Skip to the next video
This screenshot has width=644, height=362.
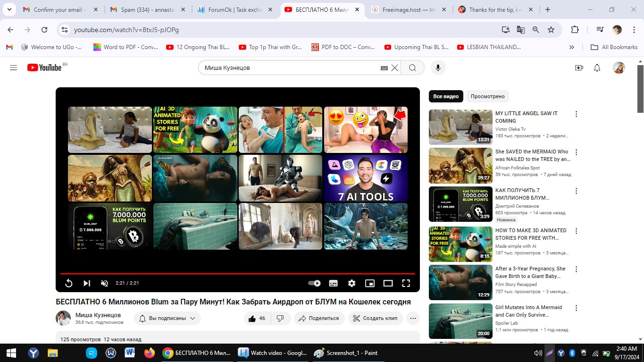87,283
